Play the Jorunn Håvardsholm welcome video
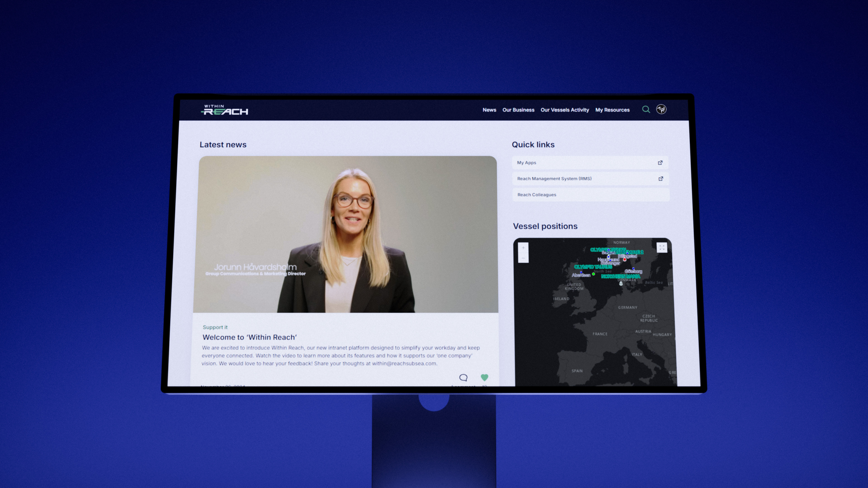868x488 pixels. tap(346, 235)
